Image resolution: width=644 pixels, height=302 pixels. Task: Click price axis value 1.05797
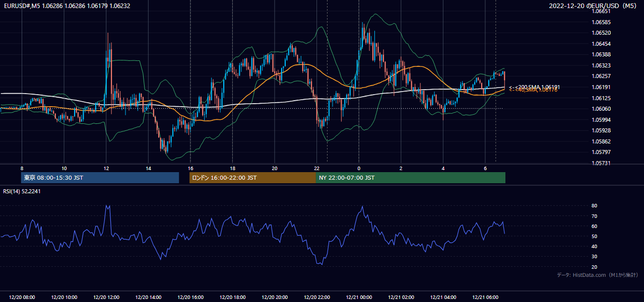tap(601, 152)
